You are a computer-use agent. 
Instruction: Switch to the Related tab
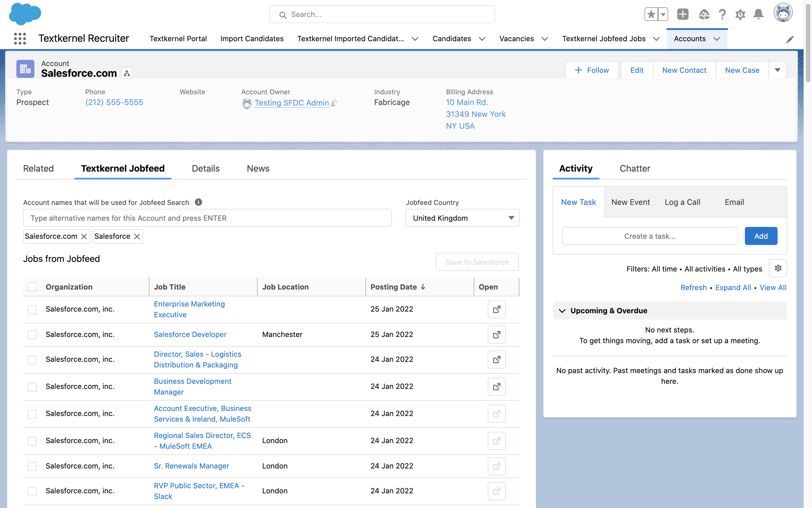(x=38, y=168)
